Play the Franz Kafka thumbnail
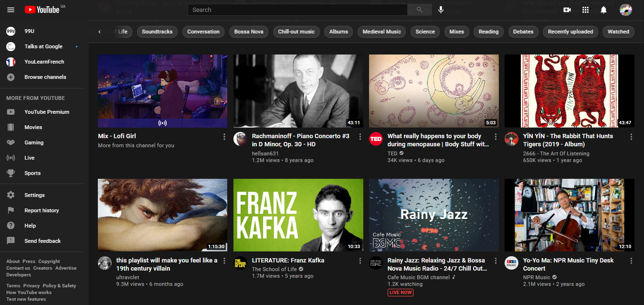The image size is (644, 305). (298, 215)
